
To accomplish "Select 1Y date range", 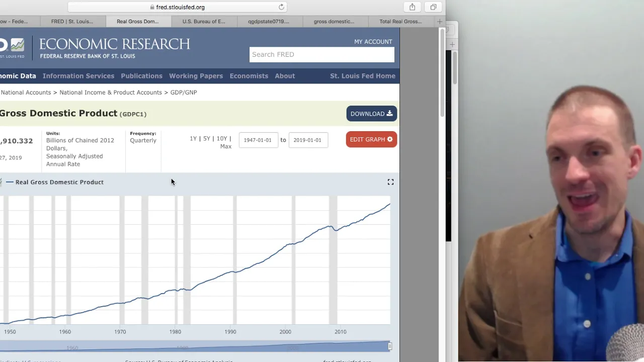I will point(193,139).
